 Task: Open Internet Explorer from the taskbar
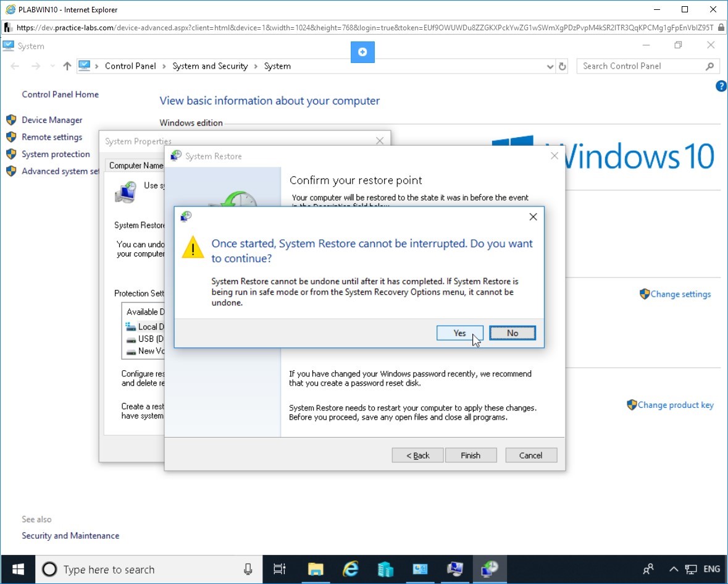tap(351, 569)
